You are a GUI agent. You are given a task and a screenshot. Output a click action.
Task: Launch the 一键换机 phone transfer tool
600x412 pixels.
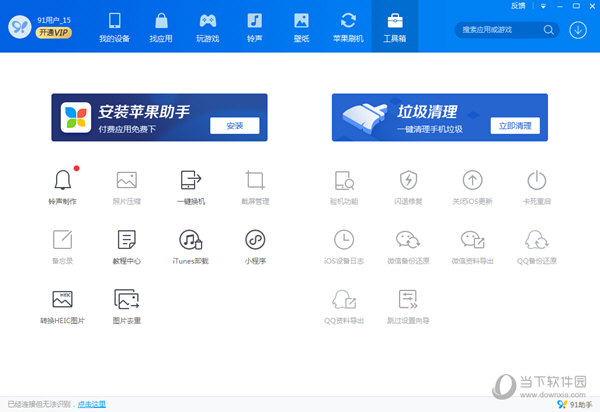click(x=191, y=187)
